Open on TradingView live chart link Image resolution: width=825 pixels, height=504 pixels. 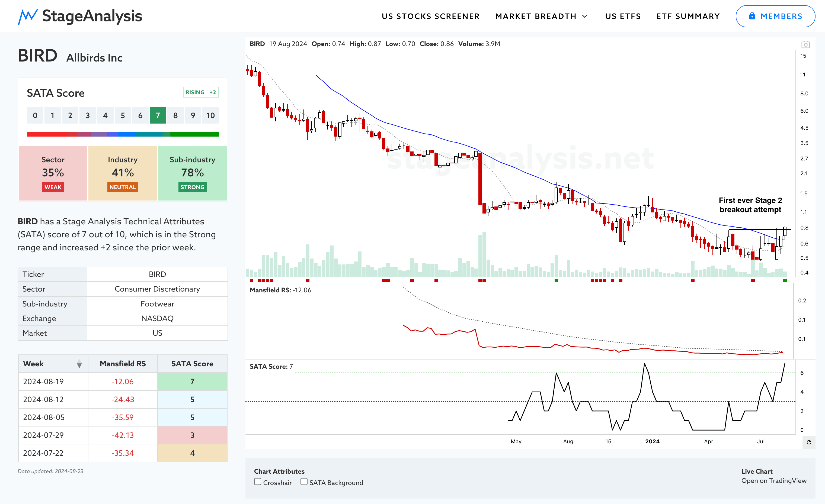[774, 481]
